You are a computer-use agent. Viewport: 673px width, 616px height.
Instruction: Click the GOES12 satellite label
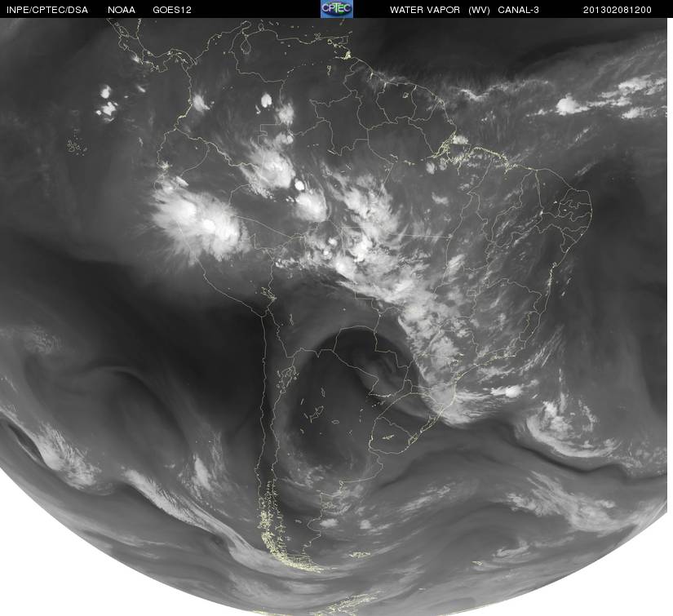click(172, 11)
